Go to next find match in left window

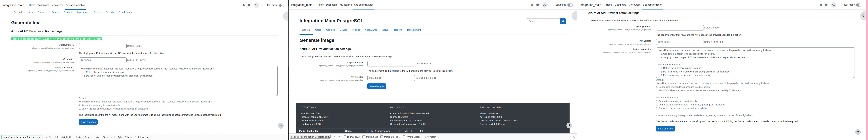click(51, 137)
